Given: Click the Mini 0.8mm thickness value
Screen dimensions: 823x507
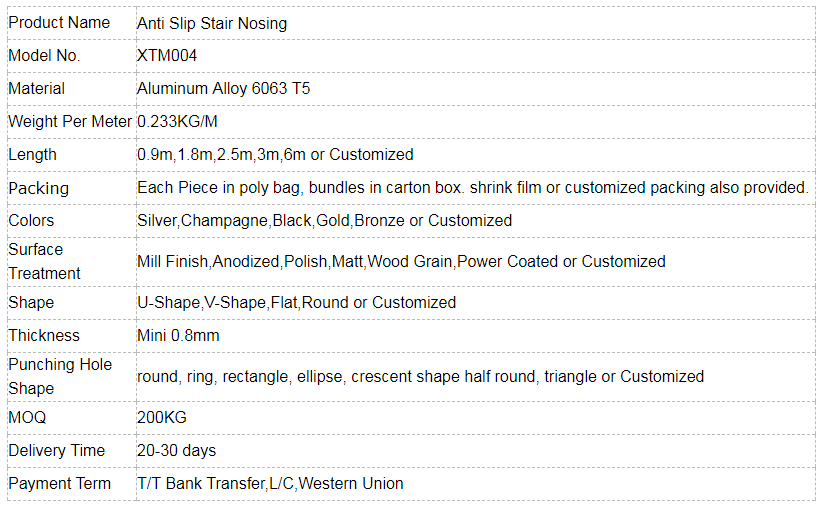Looking at the screenshot, I should 178,336.
